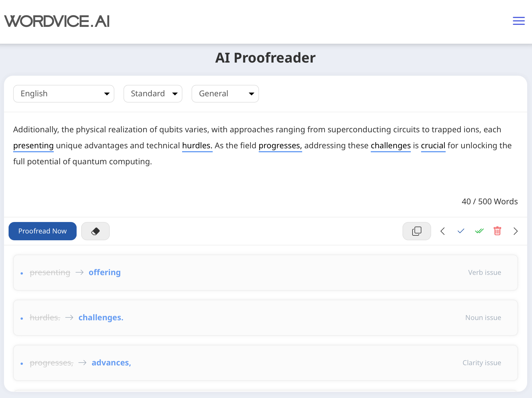The width and height of the screenshot is (532, 398).
Task: Go to previous suggestion with left chevron
Action: 443,231
